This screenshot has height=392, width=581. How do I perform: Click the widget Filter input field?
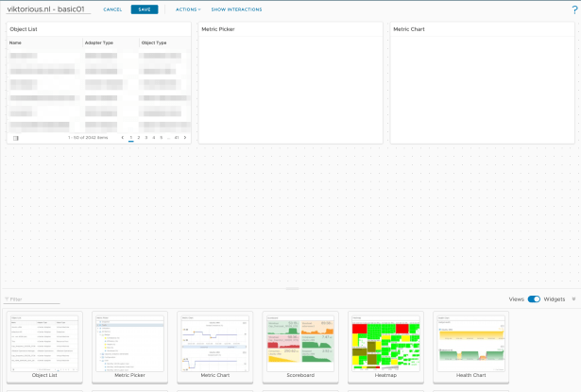point(32,299)
